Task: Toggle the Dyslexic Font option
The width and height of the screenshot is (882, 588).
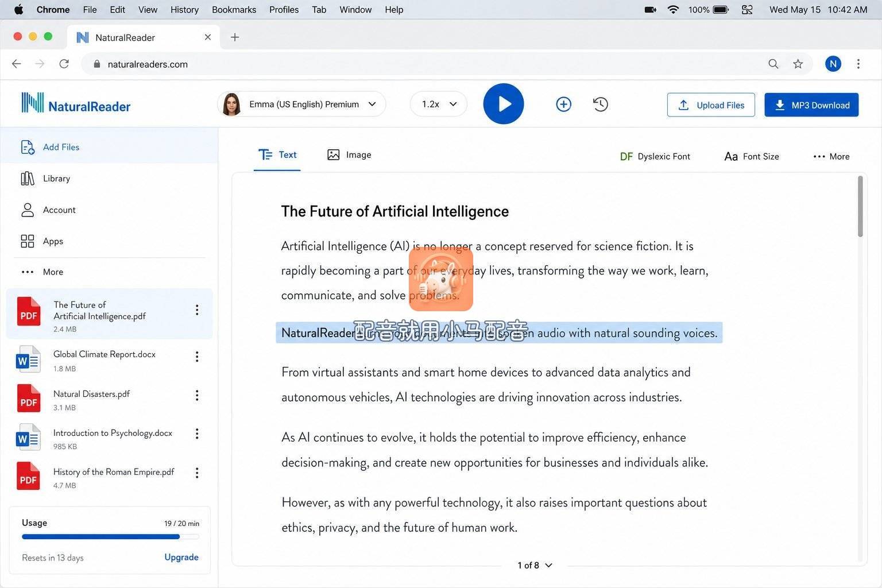Action: point(655,156)
